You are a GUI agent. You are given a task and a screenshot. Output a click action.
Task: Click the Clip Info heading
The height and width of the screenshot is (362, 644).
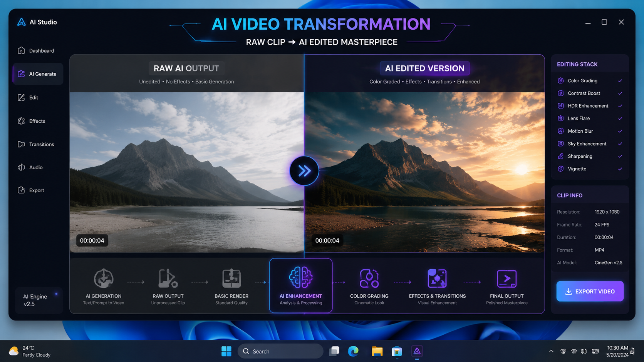(x=570, y=195)
